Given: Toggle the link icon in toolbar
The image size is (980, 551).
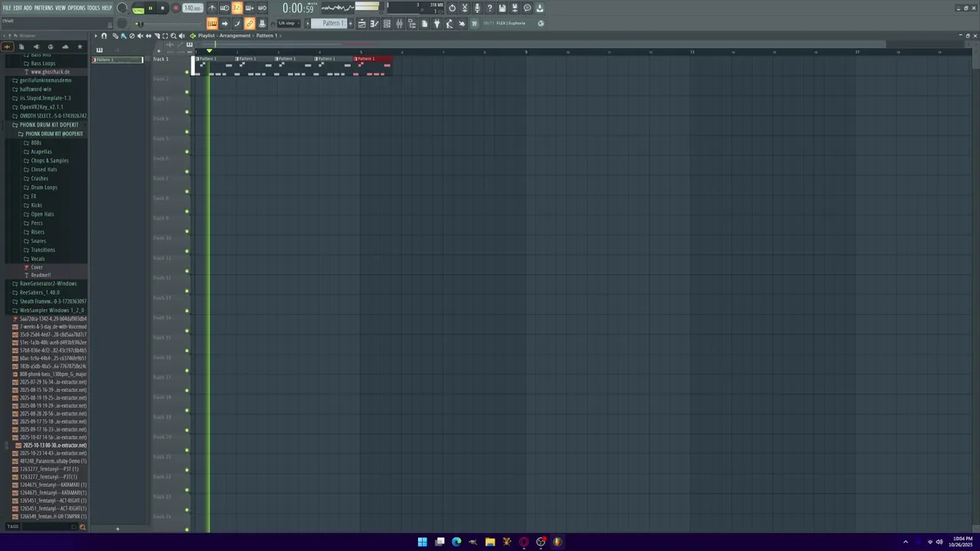Looking at the screenshot, I should 250,23.
